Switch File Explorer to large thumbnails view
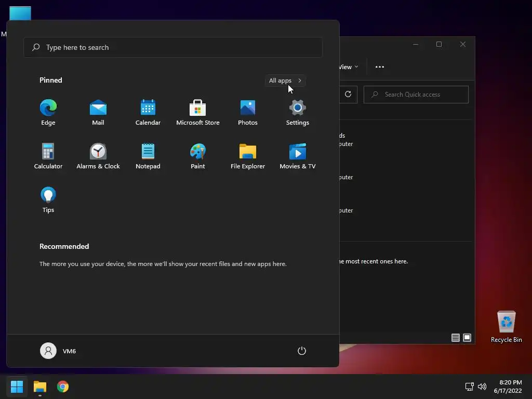The width and height of the screenshot is (532, 399). point(467,338)
